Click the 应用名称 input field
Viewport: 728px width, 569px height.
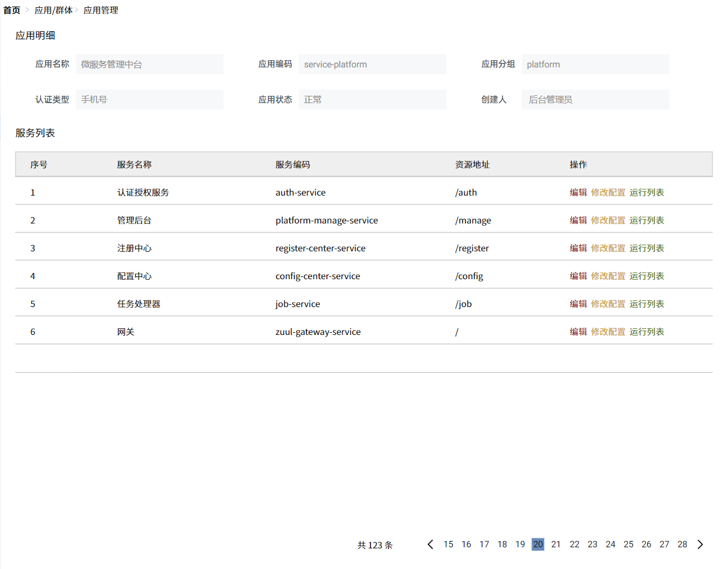pos(149,64)
